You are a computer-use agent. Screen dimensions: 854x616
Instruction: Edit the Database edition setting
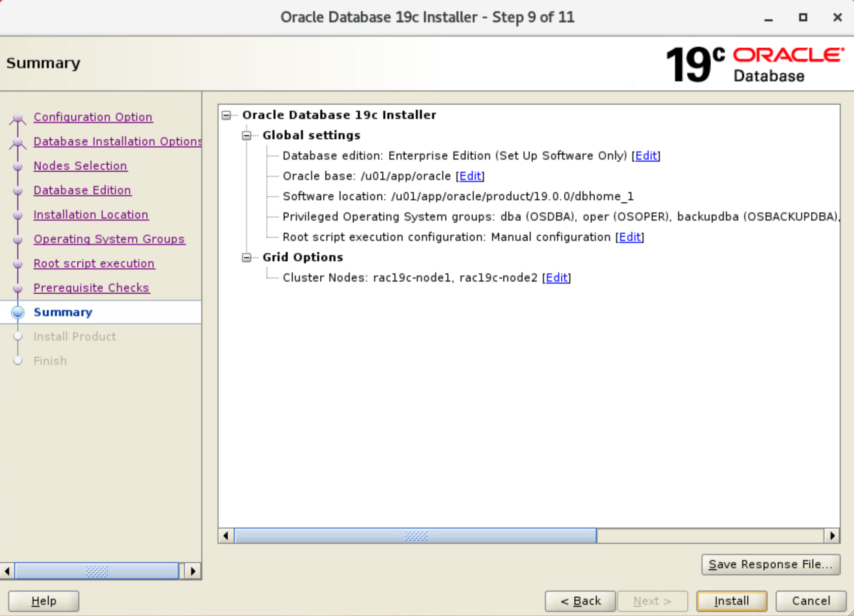click(x=646, y=156)
